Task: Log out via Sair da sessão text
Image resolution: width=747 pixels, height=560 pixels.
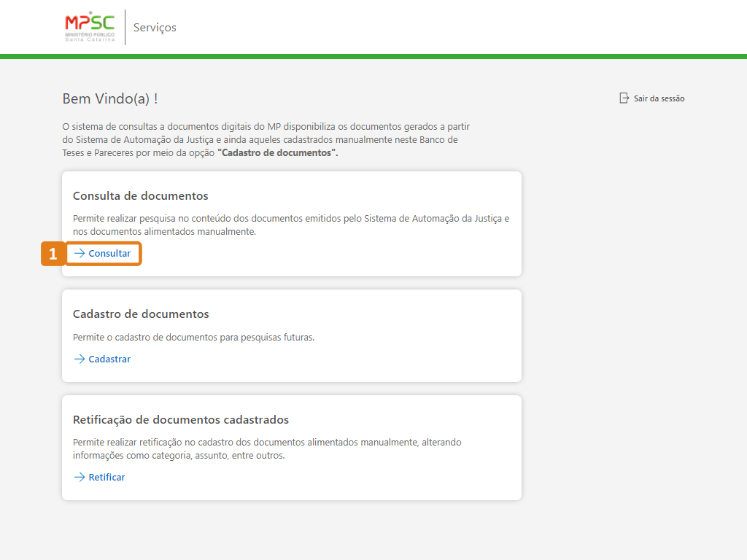Action: tap(659, 98)
